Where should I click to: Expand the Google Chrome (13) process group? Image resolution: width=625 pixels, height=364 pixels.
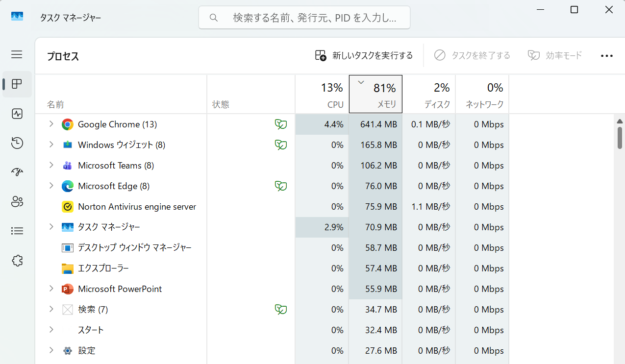point(51,124)
